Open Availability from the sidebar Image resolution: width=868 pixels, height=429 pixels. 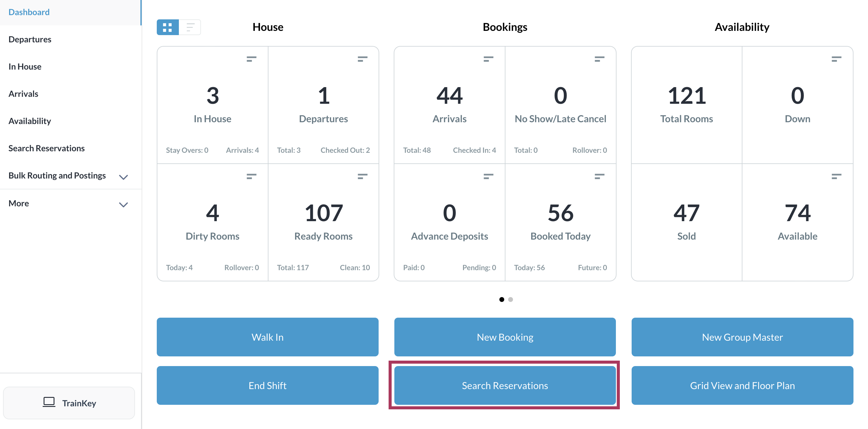[x=30, y=121]
